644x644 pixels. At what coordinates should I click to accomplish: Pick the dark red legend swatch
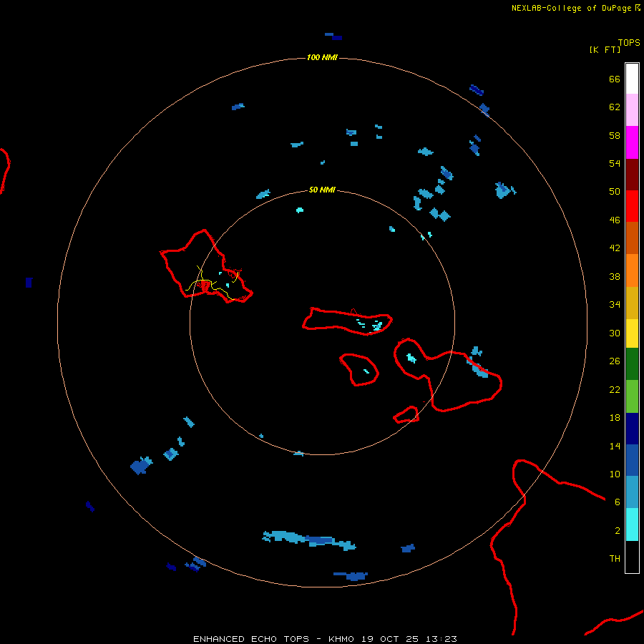coord(632,175)
